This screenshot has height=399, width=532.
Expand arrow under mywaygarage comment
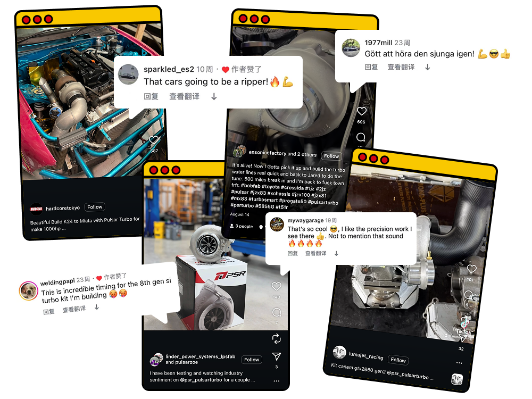[336, 253]
